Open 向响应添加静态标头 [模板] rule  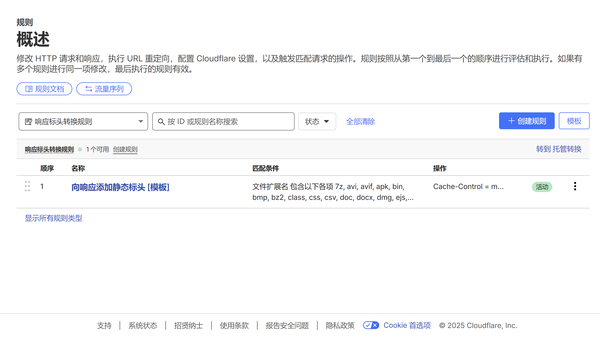coord(120,187)
